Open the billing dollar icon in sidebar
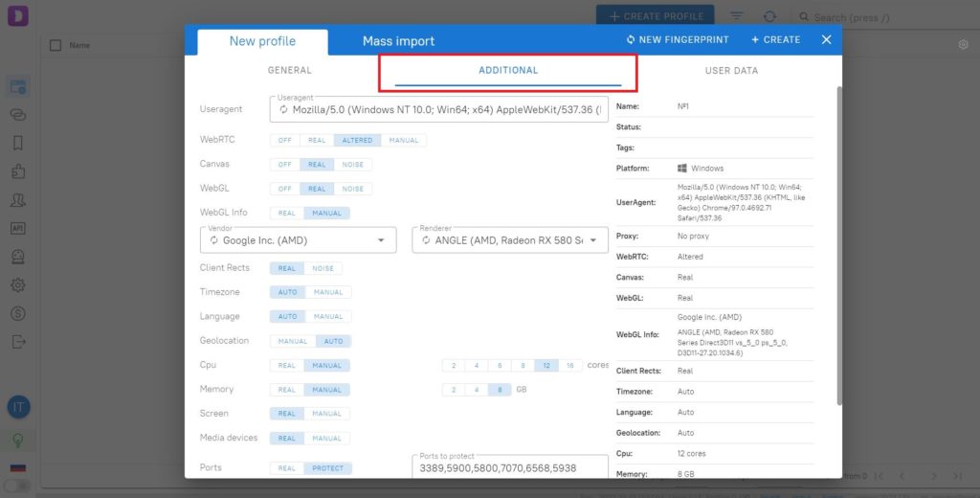This screenshot has height=498, width=980. (18, 313)
